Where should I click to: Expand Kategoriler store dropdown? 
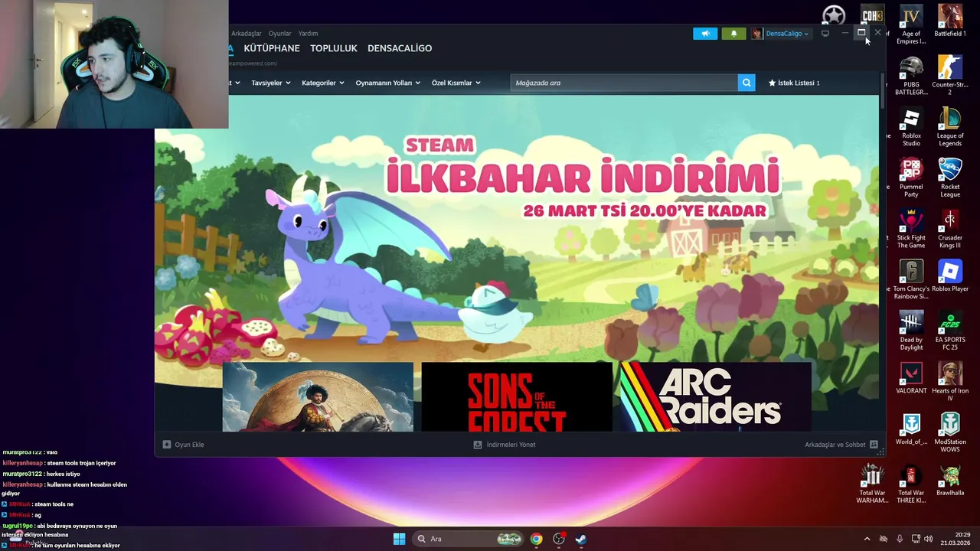click(322, 83)
